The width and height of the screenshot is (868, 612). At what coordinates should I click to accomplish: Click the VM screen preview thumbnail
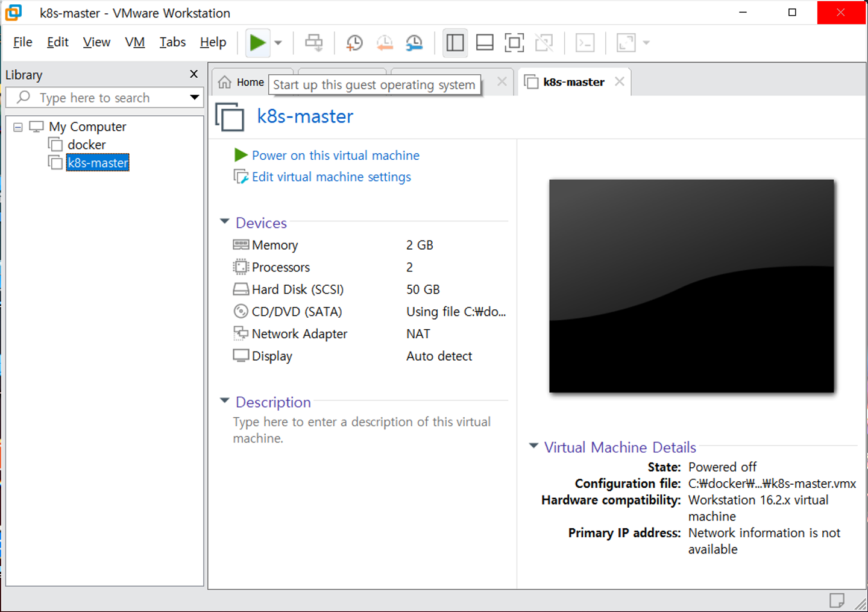pos(691,286)
